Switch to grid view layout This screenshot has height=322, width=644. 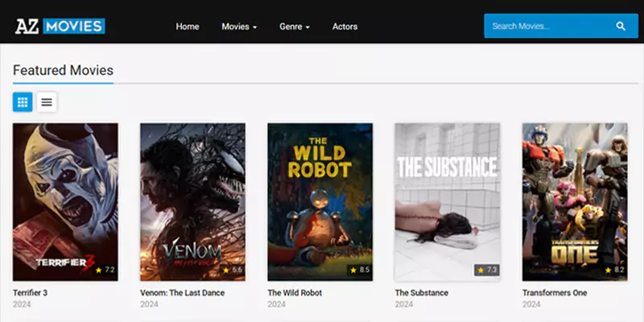(23, 102)
